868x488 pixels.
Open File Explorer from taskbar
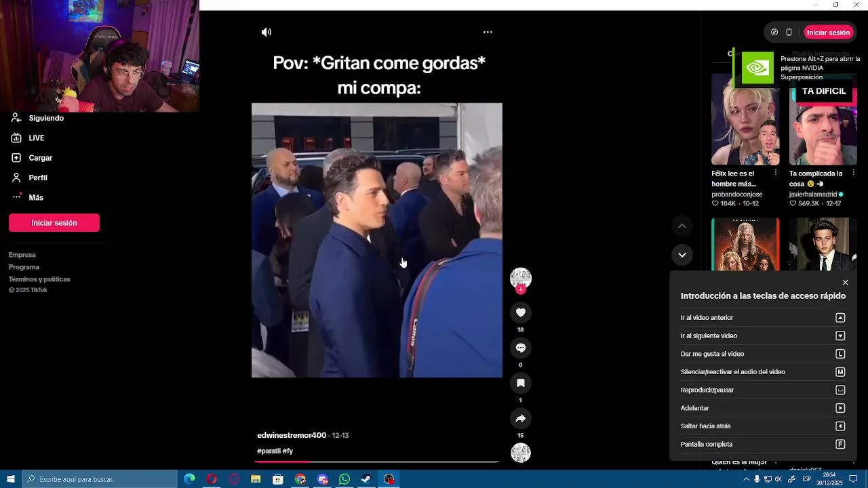(256, 479)
